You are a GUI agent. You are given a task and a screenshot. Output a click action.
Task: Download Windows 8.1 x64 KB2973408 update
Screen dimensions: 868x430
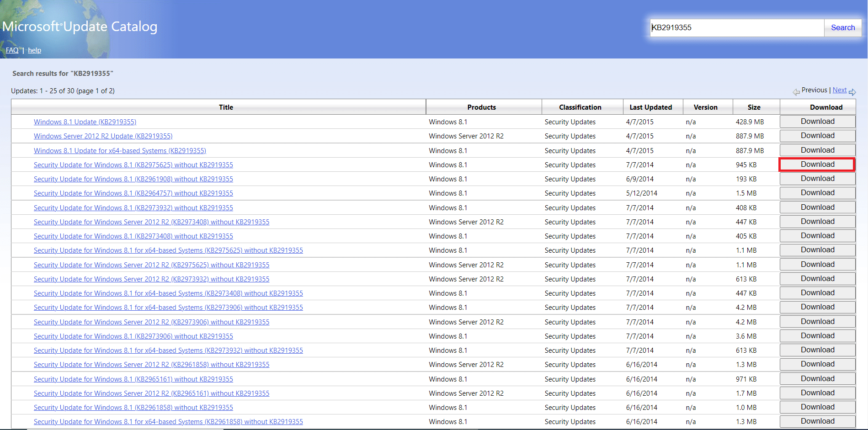tap(817, 293)
